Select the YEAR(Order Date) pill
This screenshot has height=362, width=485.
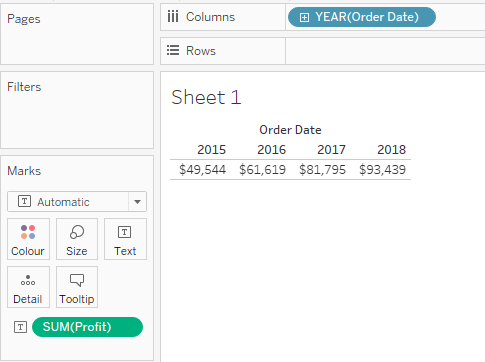click(x=362, y=17)
